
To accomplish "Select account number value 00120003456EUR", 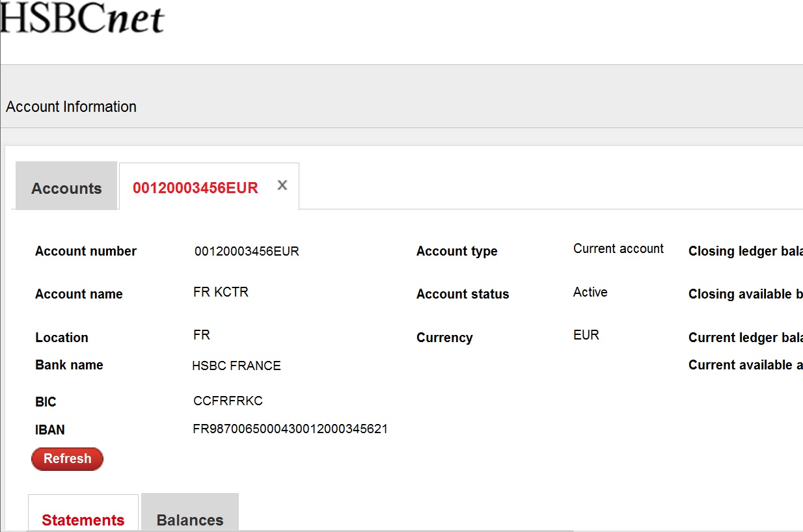I will (x=247, y=251).
